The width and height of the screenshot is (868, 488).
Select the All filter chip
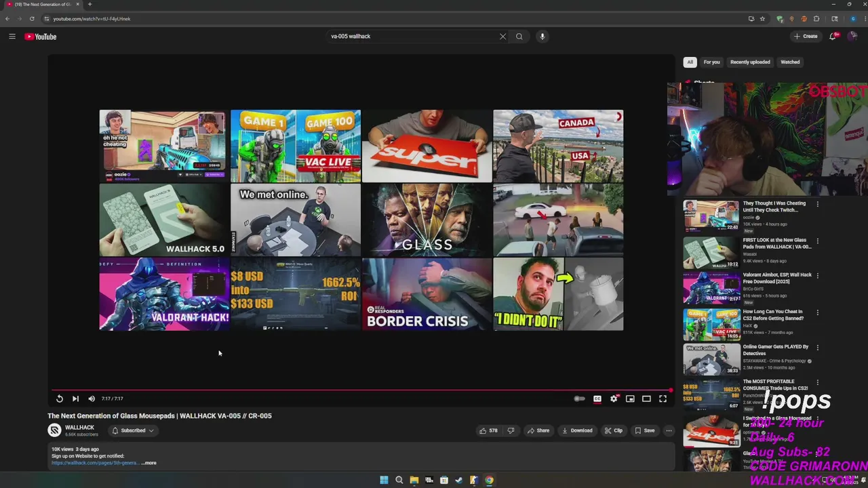(690, 62)
